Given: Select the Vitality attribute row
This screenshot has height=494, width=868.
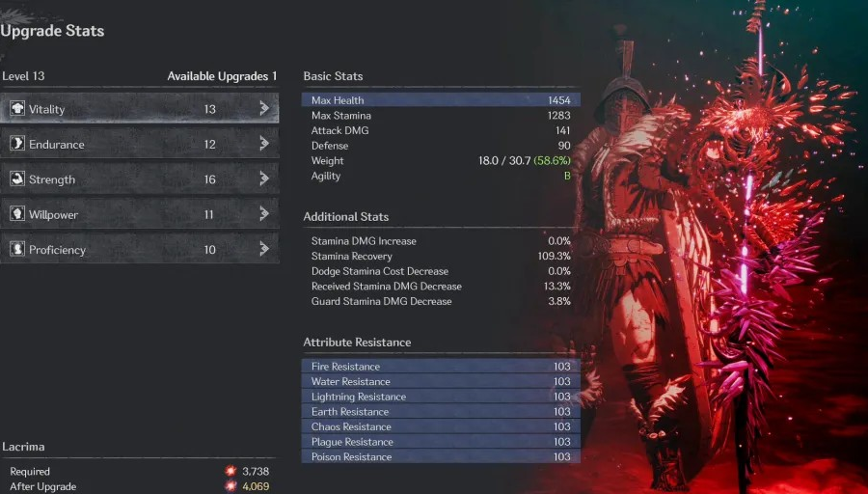Looking at the screenshot, I should (x=139, y=109).
